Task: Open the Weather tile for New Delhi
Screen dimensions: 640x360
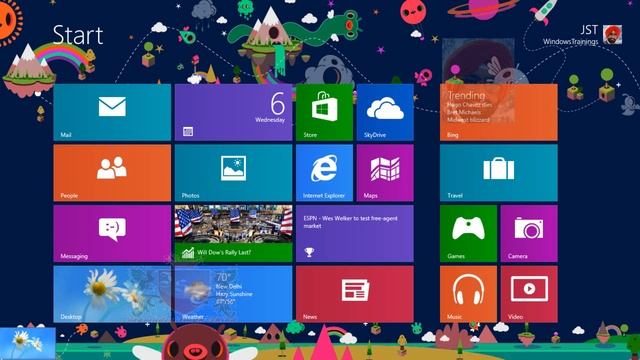Action: (233, 294)
